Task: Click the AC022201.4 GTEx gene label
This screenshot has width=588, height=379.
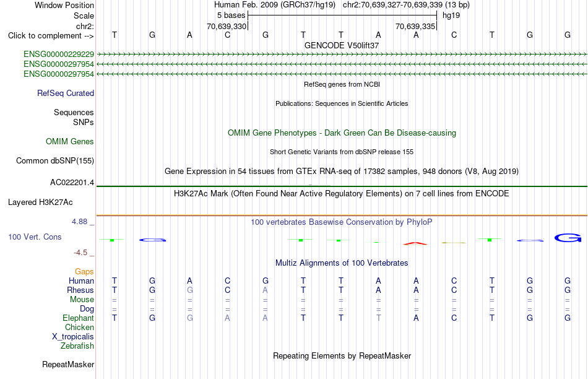Action: (72, 182)
